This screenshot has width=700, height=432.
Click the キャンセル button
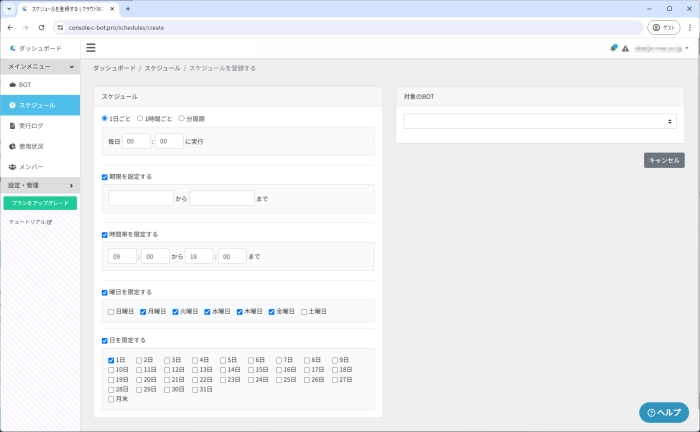tap(664, 160)
